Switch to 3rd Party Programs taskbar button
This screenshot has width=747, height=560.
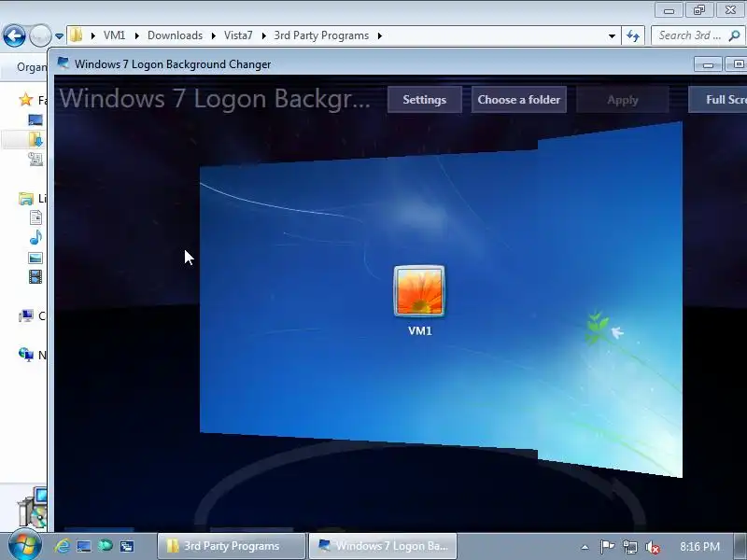click(x=231, y=546)
